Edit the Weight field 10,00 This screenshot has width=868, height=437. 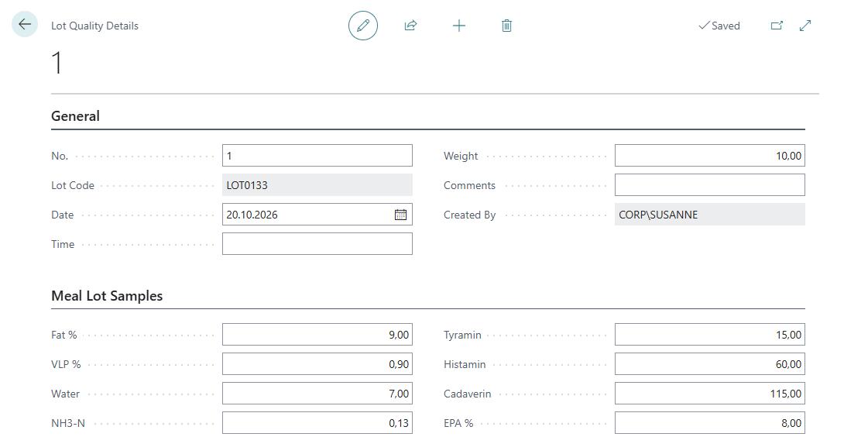coord(710,156)
